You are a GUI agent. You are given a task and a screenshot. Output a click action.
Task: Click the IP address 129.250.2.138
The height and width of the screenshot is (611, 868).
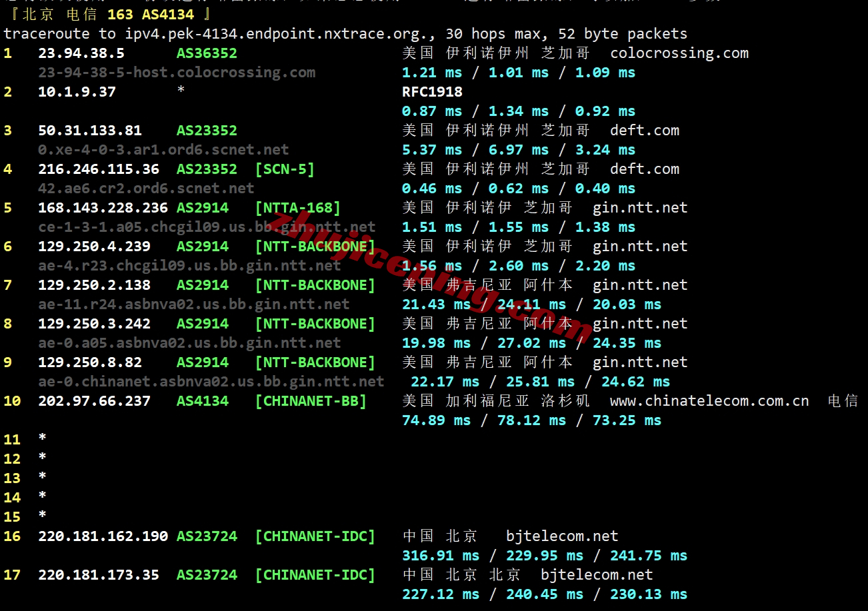[94, 285]
